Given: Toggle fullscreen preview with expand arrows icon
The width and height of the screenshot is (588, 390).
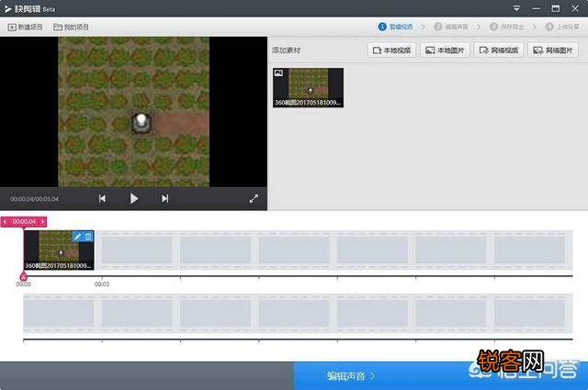Looking at the screenshot, I should [254, 198].
